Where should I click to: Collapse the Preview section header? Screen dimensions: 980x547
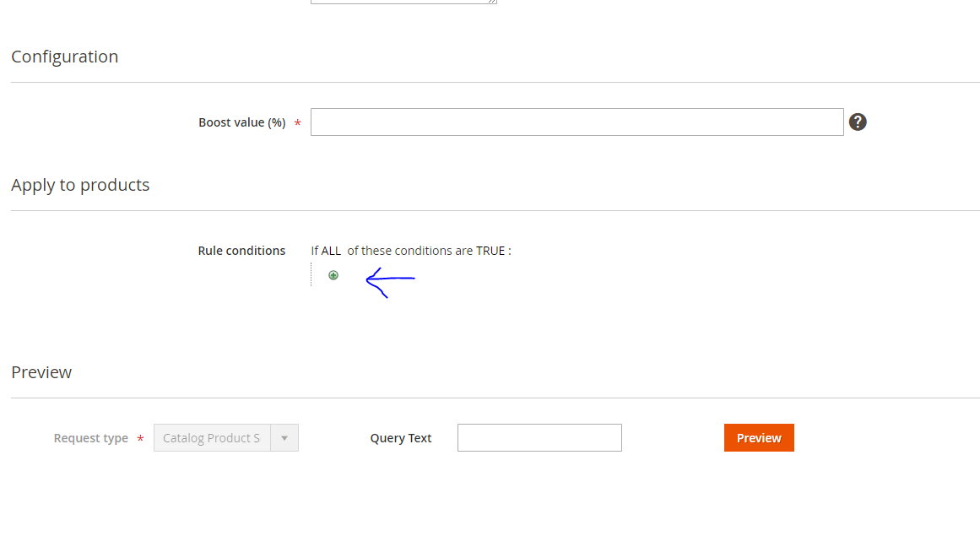coord(41,371)
